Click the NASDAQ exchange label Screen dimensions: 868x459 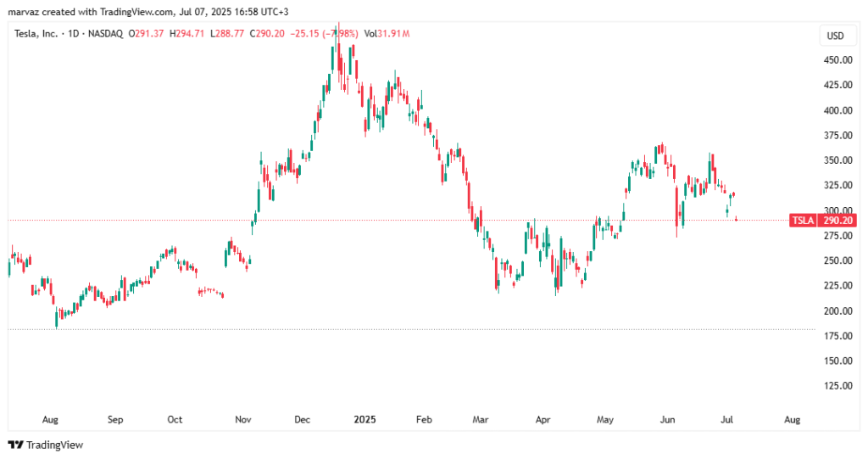tap(105, 34)
